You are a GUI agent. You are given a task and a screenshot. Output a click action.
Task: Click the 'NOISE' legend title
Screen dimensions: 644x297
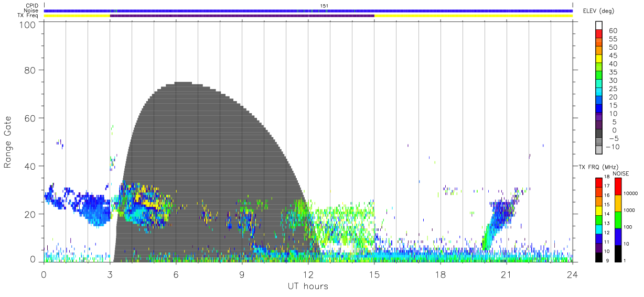(x=620, y=173)
